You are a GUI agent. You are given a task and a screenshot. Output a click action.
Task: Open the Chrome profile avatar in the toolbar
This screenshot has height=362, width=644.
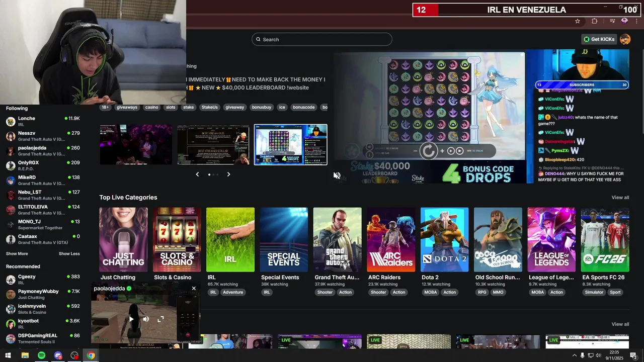(x=624, y=21)
